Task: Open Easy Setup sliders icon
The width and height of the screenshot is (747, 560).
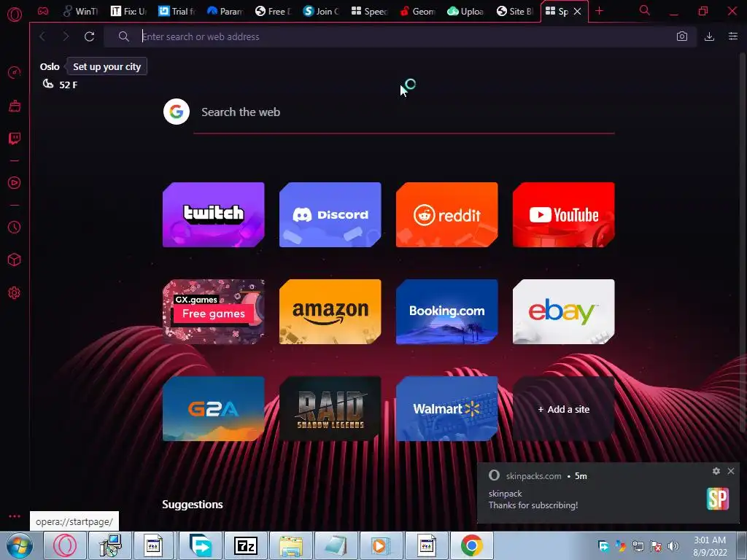Action: 733,36
